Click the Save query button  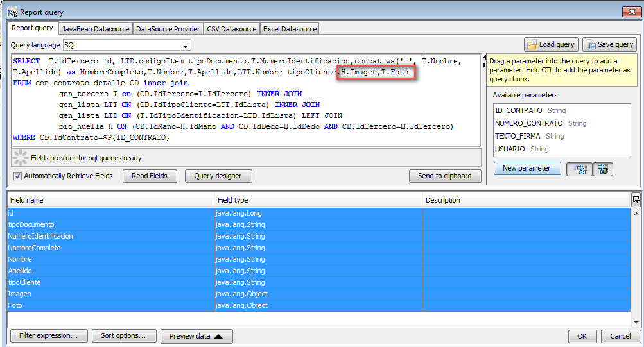pos(609,44)
